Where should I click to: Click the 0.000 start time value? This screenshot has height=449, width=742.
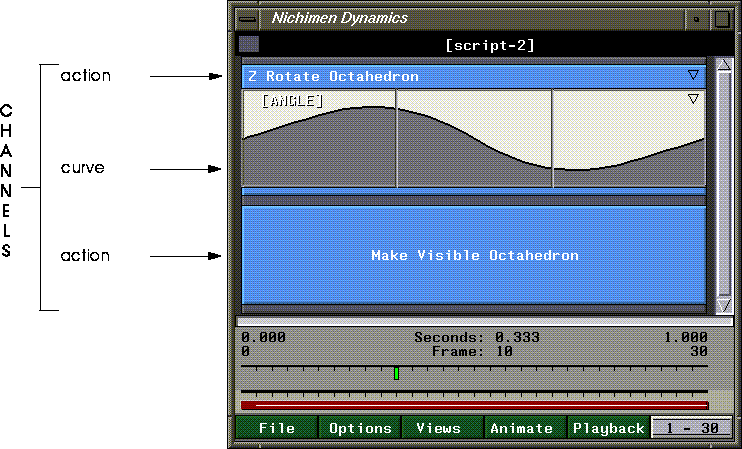[264, 337]
